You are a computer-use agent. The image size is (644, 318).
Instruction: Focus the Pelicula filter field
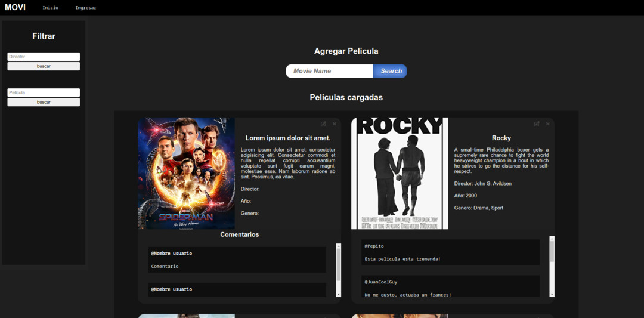click(x=44, y=92)
